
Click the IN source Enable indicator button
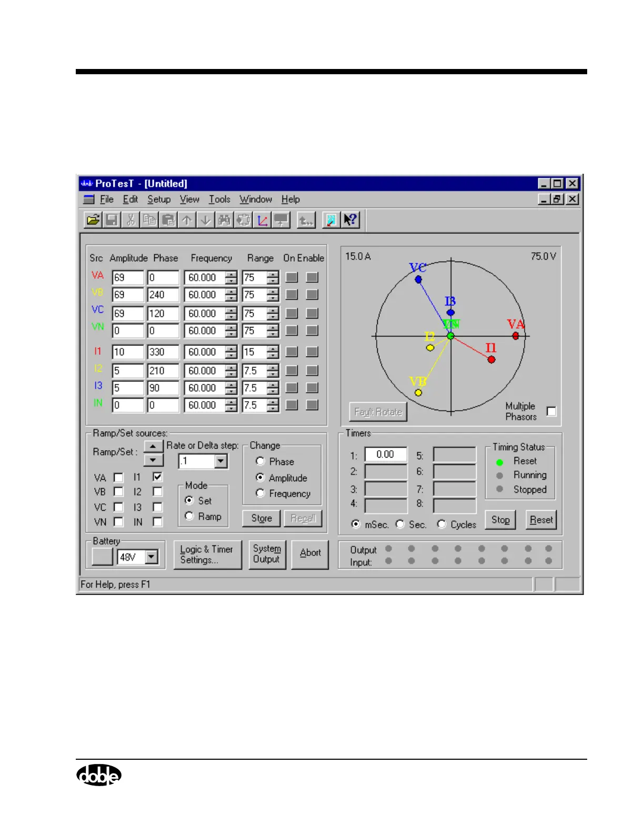click(x=312, y=405)
